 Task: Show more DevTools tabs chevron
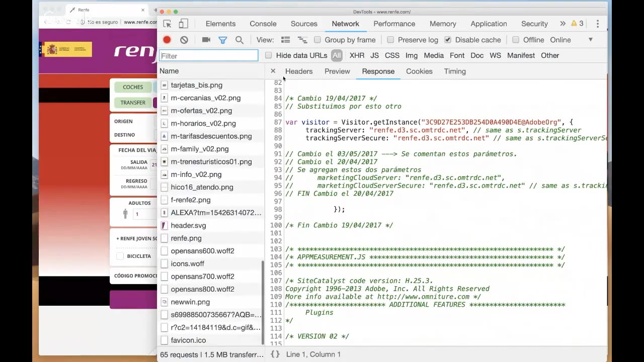[x=562, y=24]
